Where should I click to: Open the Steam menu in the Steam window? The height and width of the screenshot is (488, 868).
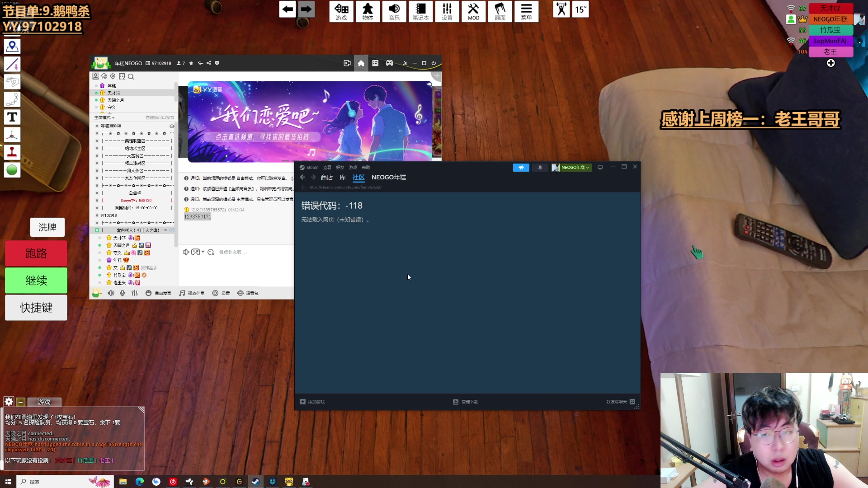click(309, 168)
